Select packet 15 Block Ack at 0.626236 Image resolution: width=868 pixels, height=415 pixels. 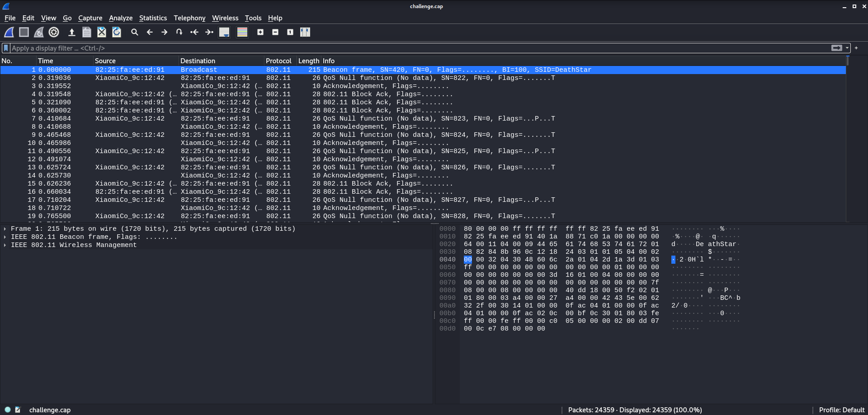423,183
